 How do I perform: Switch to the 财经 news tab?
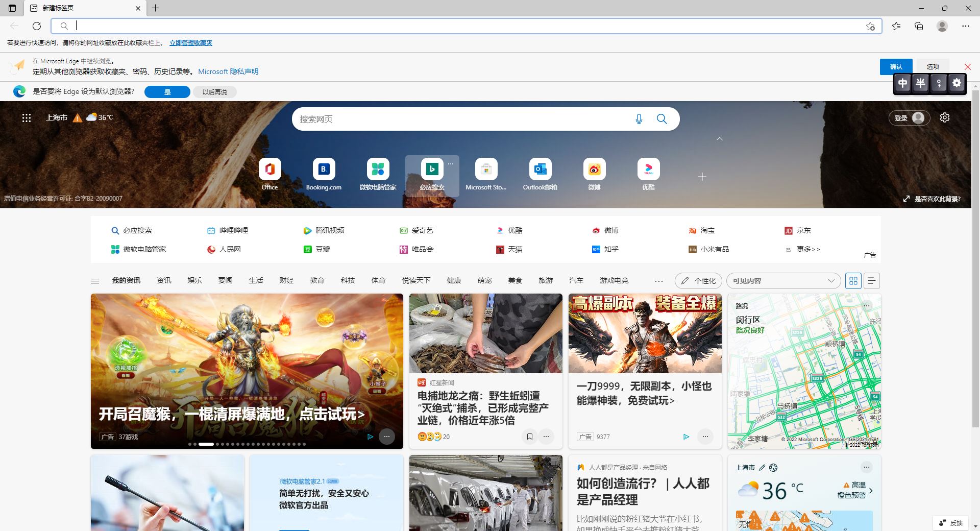pyautogui.click(x=286, y=280)
